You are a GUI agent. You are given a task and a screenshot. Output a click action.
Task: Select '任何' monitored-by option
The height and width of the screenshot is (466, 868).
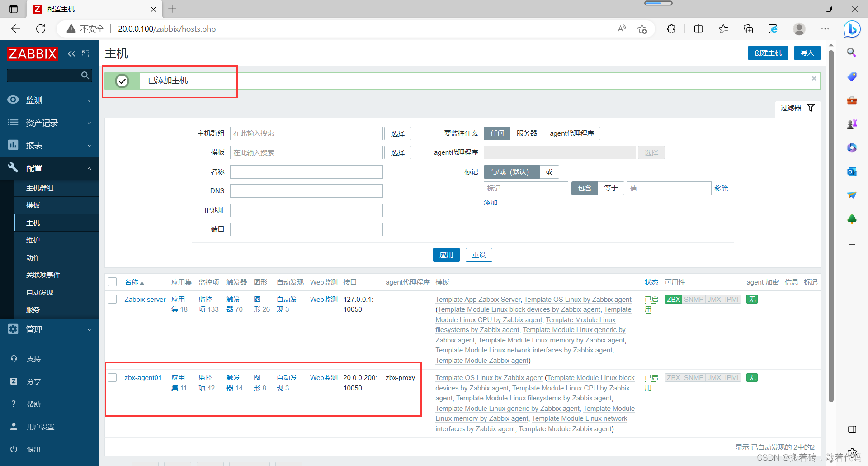497,133
